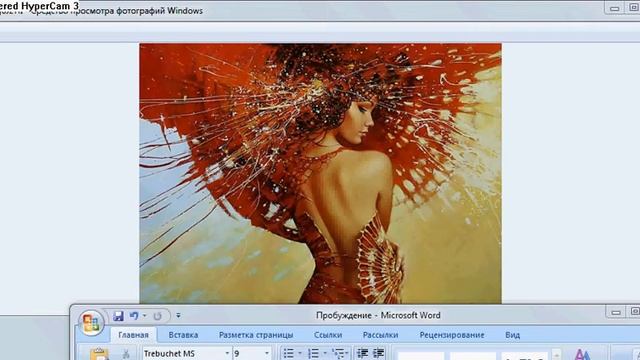Switch to the Главная ribbon tab
The height and width of the screenshot is (360, 640).
point(133,335)
